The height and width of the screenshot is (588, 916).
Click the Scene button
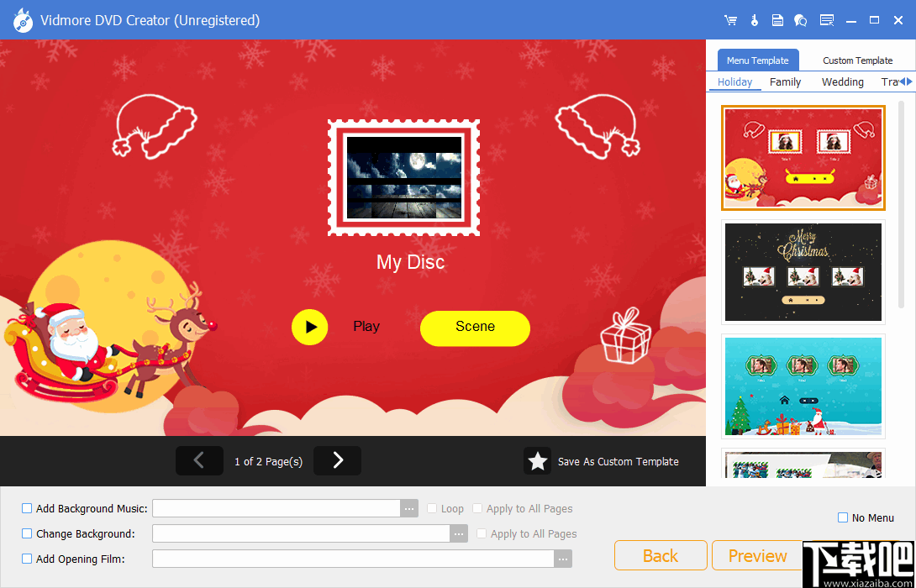[475, 328]
